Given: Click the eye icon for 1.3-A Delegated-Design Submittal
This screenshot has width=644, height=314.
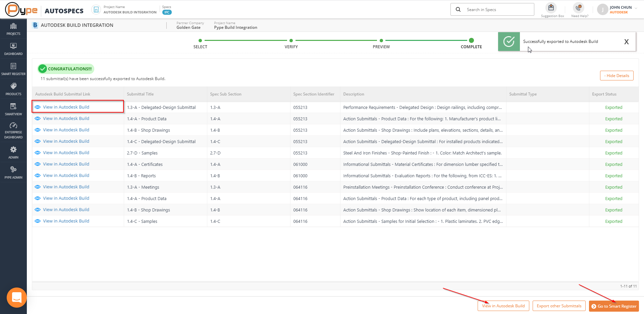Looking at the screenshot, I should [38, 107].
